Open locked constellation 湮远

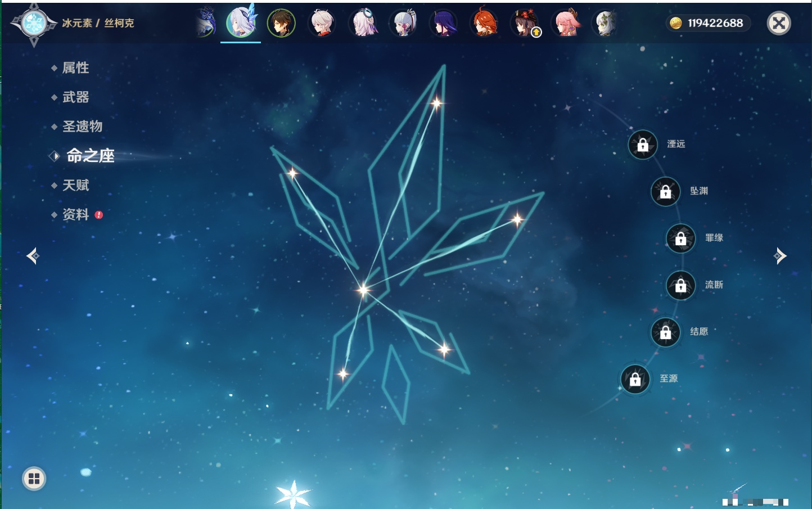643,145
